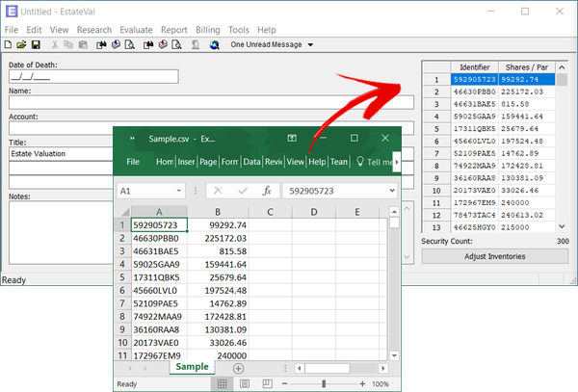The width and height of the screenshot is (578, 392).
Task: Select Excel cell containing 74922MAA9
Action: pos(159,317)
